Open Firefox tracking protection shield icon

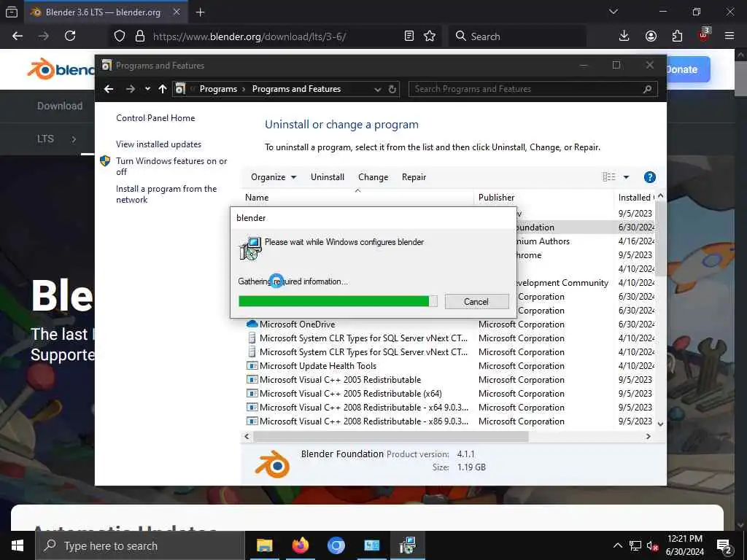120,36
